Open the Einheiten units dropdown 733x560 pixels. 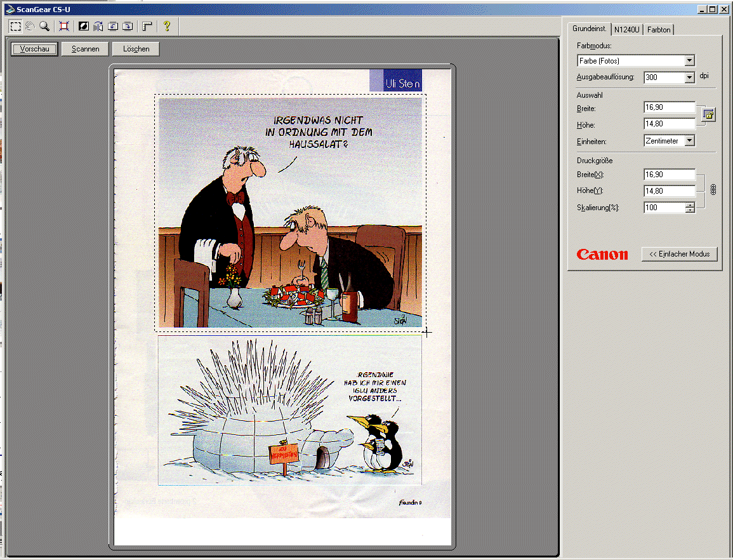click(x=689, y=141)
